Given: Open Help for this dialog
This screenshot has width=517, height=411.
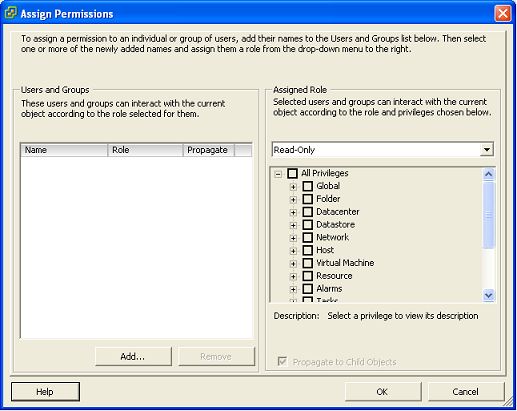Looking at the screenshot, I should [45, 392].
